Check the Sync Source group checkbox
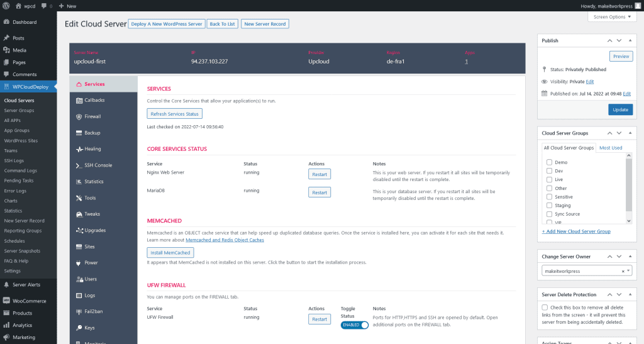Image resolution: width=644 pixels, height=344 pixels. pyautogui.click(x=549, y=214)
